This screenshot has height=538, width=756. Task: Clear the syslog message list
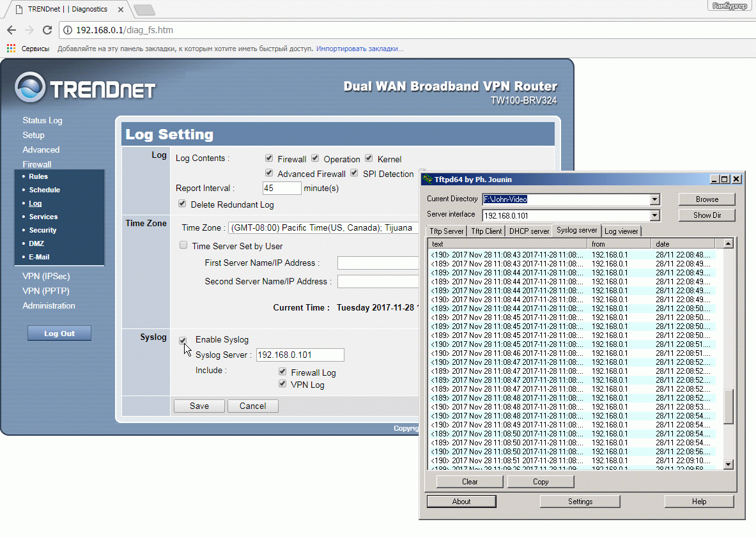click(470, 482)
